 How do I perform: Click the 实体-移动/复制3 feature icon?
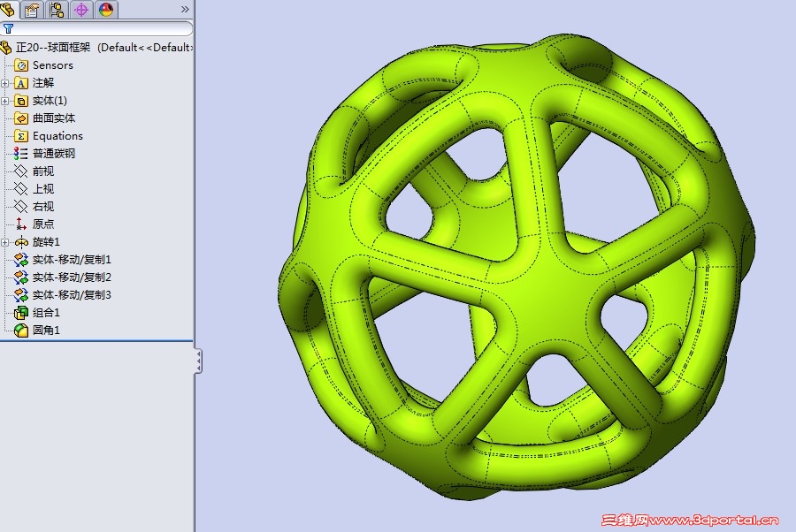point(21,294)
